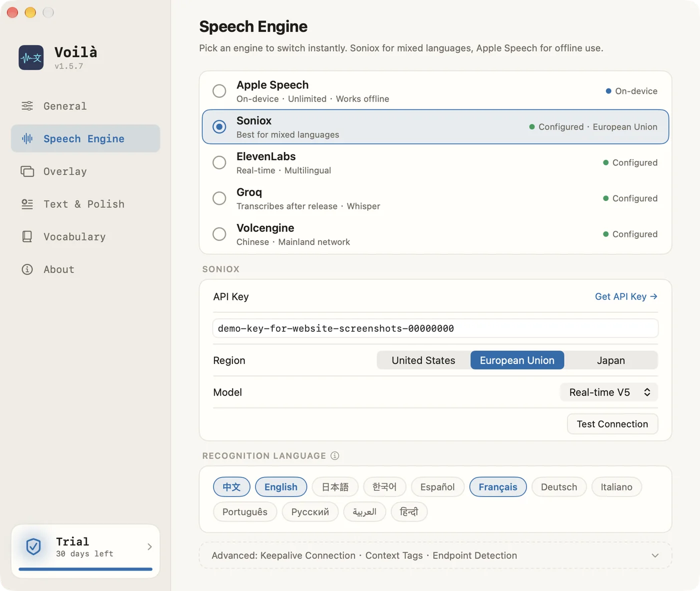Image resolution: width=700 pixels, height=591 pixels.
Task: Toggle the English language chip
Action: tap(281, 487)
